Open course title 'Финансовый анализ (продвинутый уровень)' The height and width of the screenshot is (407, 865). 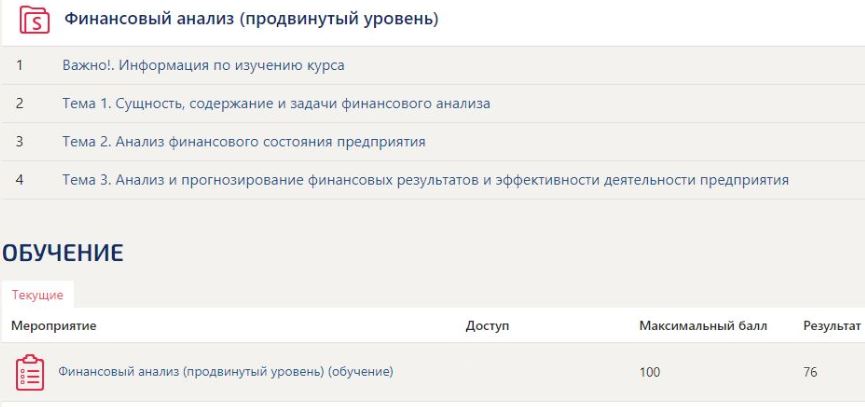point(251,19)
